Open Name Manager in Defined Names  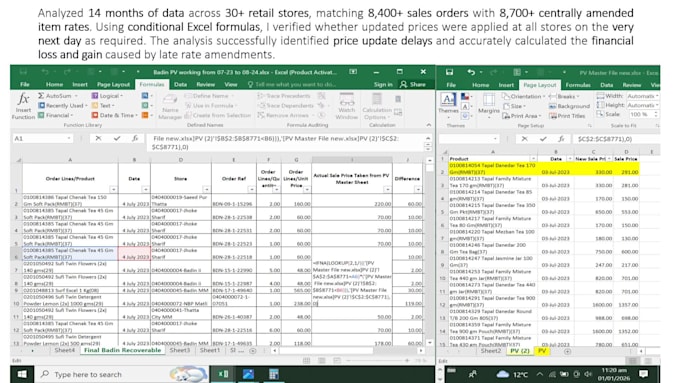pos(170,107)
